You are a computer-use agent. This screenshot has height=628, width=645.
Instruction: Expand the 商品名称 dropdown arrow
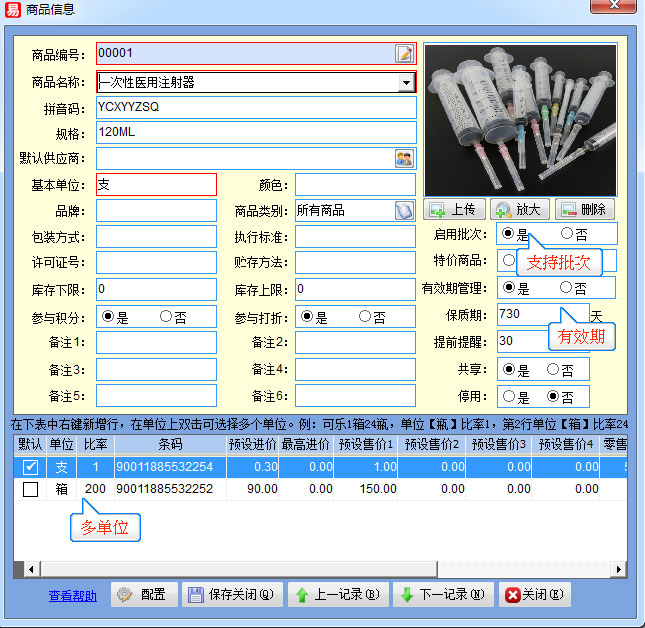[405, 83]
